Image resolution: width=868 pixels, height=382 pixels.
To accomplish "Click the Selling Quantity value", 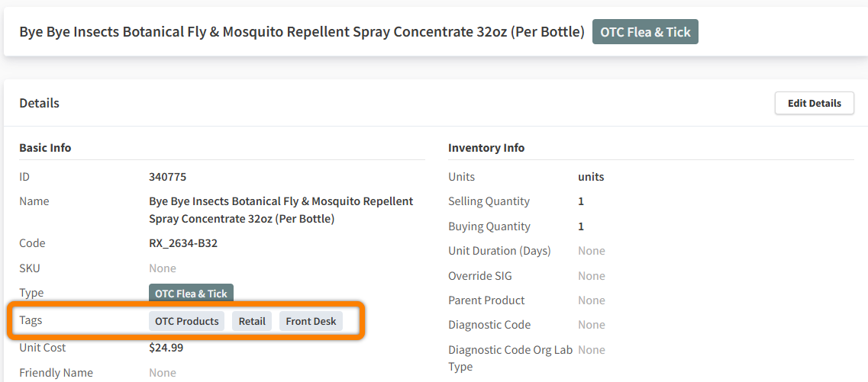I will pos(581,201).
